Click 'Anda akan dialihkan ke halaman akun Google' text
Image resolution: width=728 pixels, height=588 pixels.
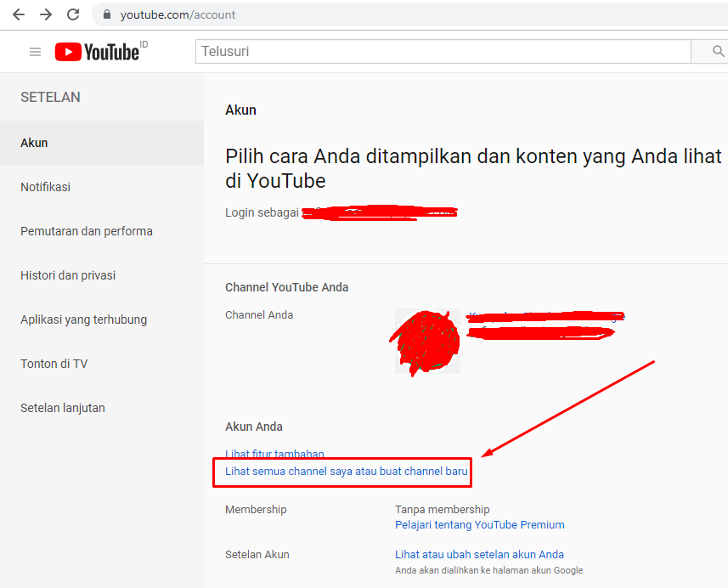[x=489, y=570]
